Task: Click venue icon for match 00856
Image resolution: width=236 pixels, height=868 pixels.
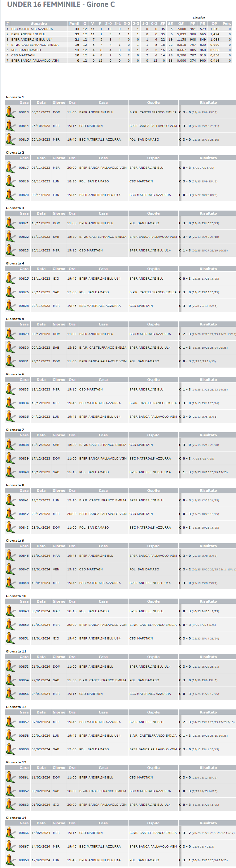Action: 11,694
